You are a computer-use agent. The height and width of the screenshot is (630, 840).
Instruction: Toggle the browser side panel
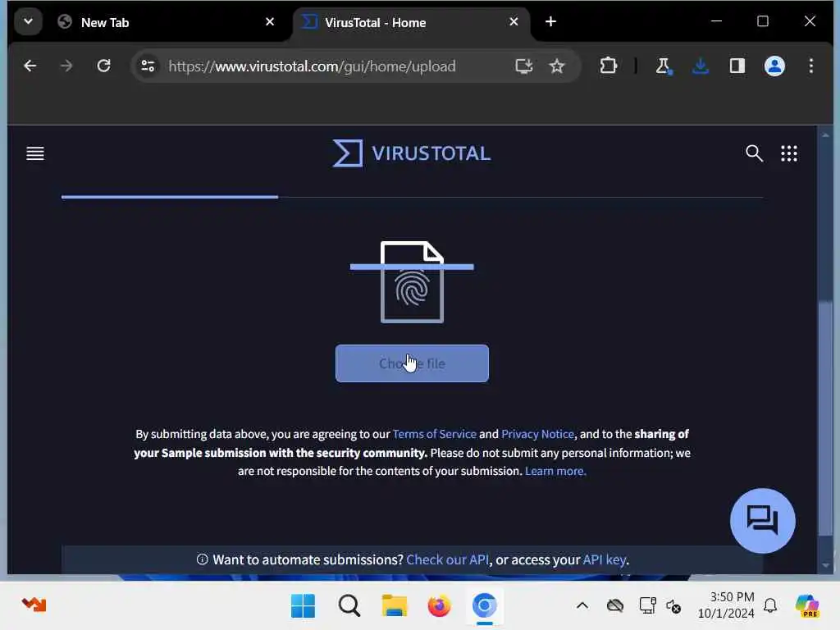pyautogui.click(x=737, y=66)
